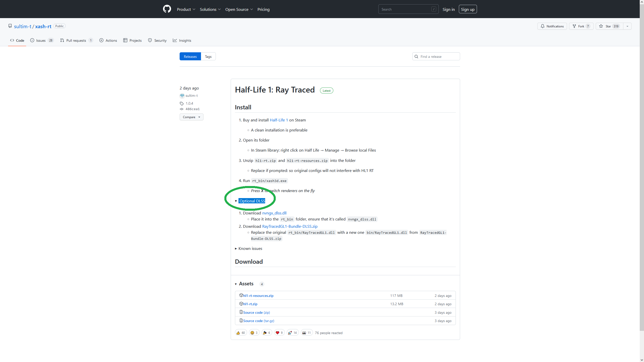Image resolution: width=644 pixels, height=362 pixels.
Task: Click the Sign up button
Action: (467, 9)
